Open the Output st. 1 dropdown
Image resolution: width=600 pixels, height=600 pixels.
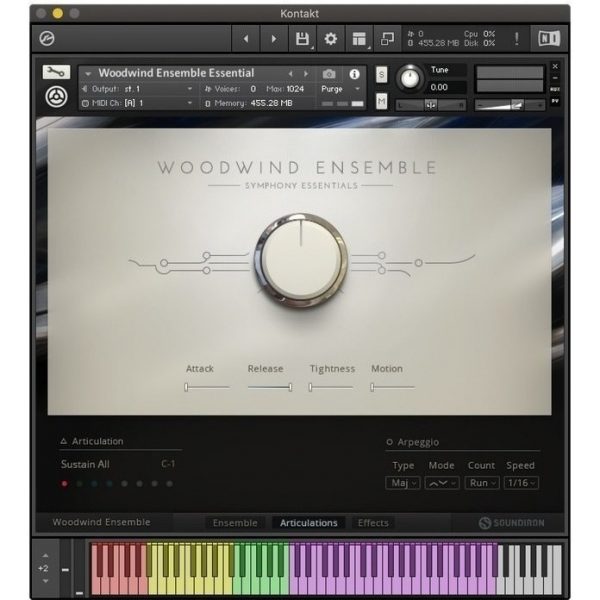(138, 89)
